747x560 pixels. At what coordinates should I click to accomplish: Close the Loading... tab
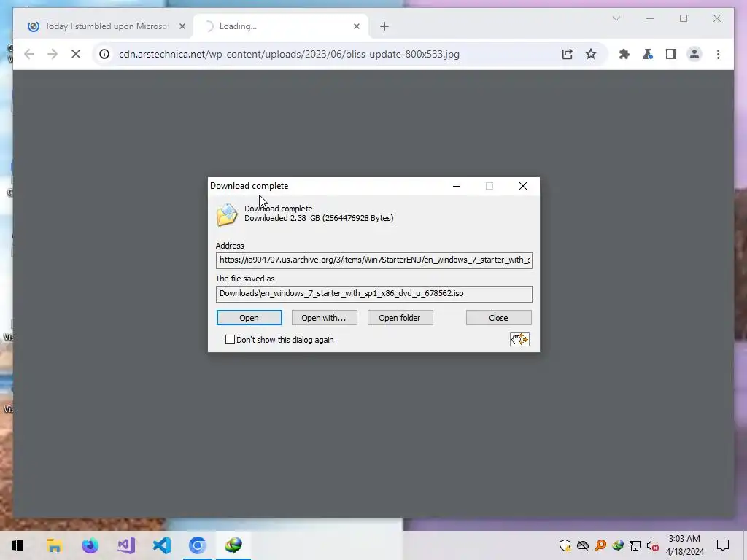coord(356,26)
